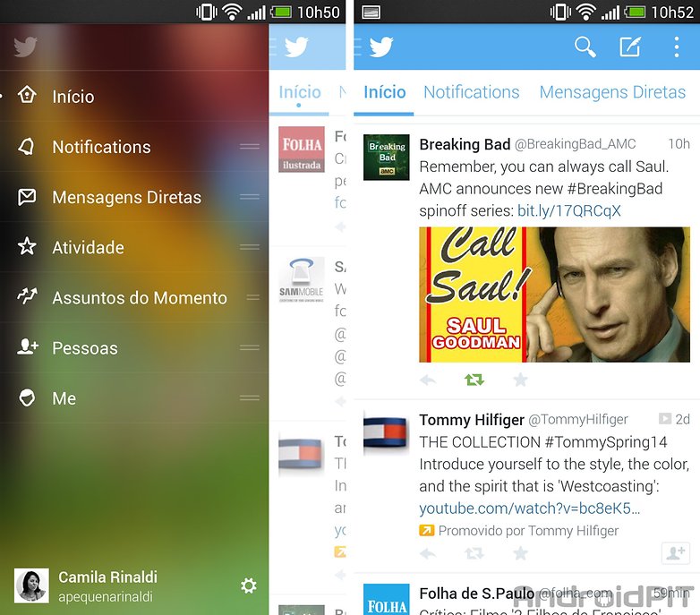Click the envelope icon beside Mensagens Diretas
The width and height of the screenshot is (700, 615).
coord(27,197)
